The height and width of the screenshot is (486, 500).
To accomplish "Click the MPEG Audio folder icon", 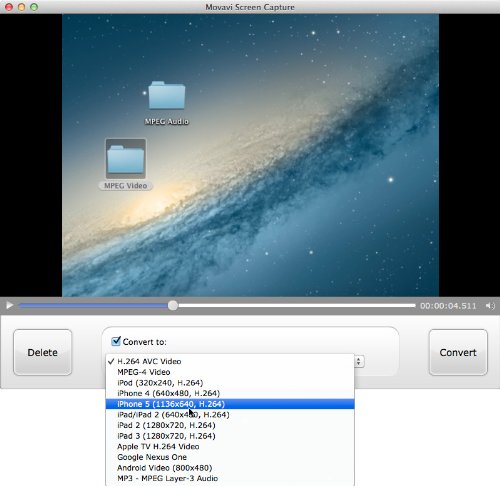I will click(x=167, y=95).
